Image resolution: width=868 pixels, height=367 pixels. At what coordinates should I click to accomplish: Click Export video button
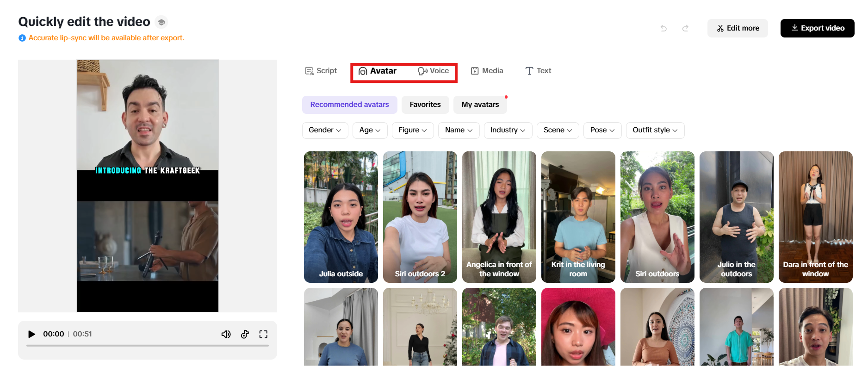[817, 28]
